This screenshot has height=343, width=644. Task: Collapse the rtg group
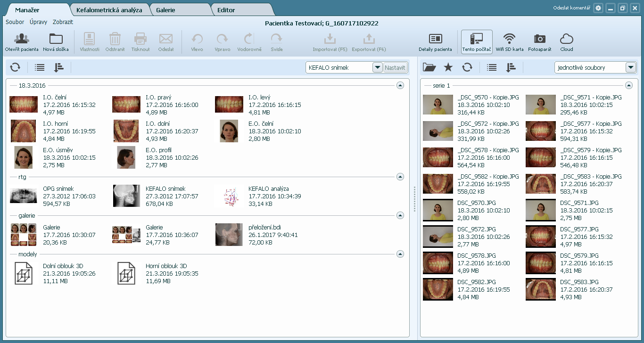click(x=400, y=177)
